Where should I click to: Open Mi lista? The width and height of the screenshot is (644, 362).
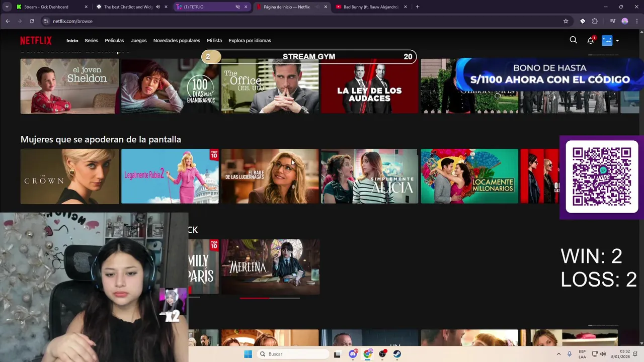[x=214, y=41]
